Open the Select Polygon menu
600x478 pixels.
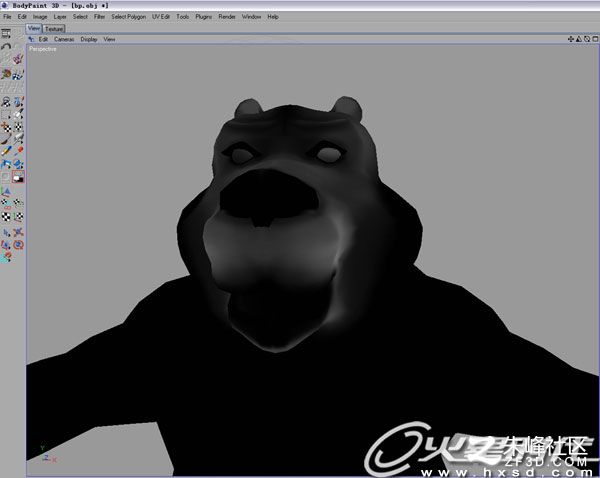coord(129,17)
